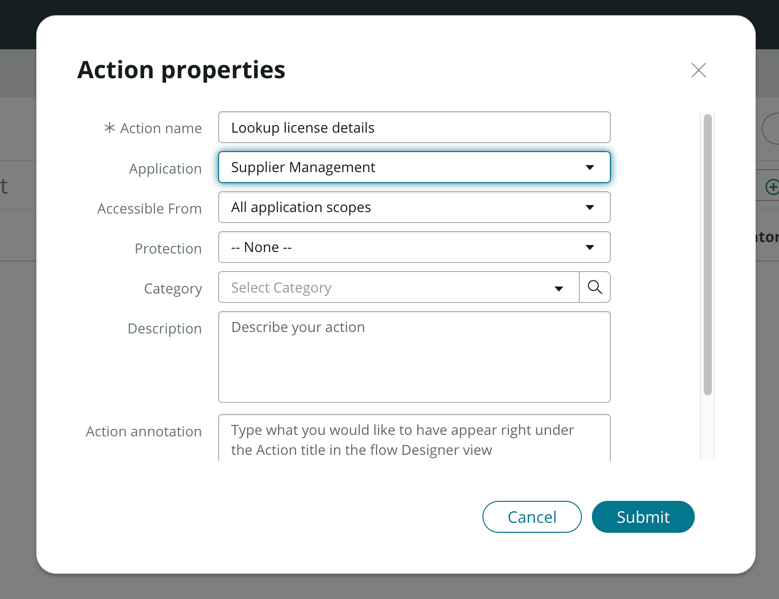Screen dimensions: 779x599
Task: Click the Protection field label
Action: [168, 249]
